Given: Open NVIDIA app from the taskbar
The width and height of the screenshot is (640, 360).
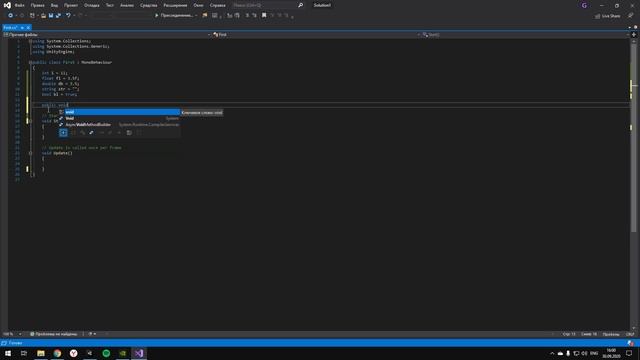Looking at the screenshot, I should (122, 353).
